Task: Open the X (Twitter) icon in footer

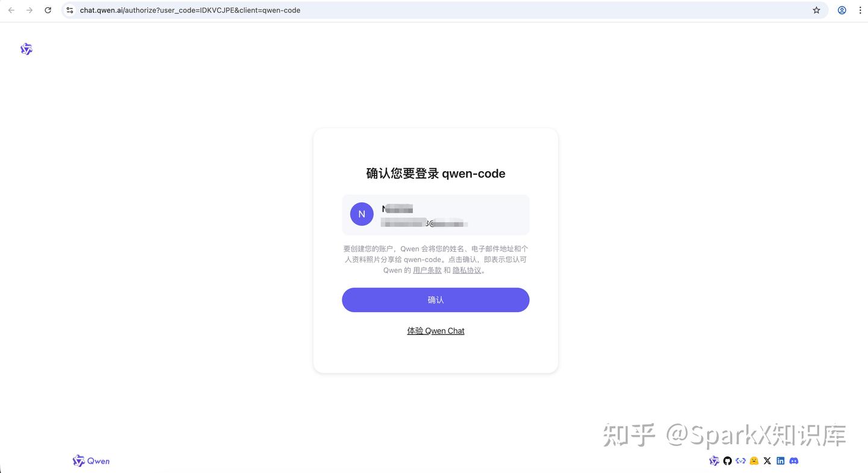Action: point(767,461)
